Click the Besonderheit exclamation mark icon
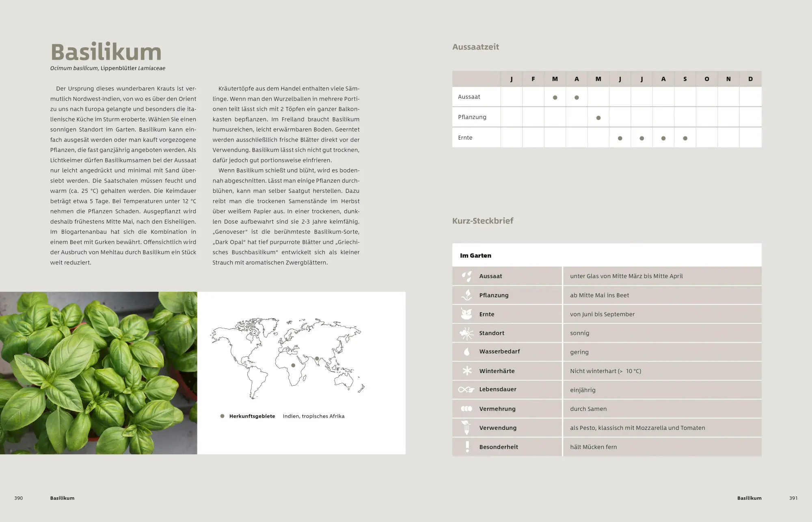The image size is (812, 522). click(467, 447)
